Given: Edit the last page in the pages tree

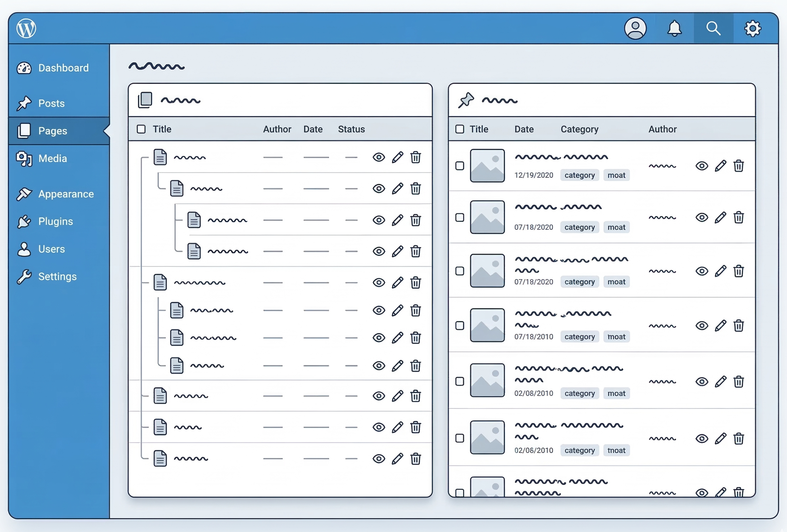Looking at the screenshot, I should [x=397, y=459].
